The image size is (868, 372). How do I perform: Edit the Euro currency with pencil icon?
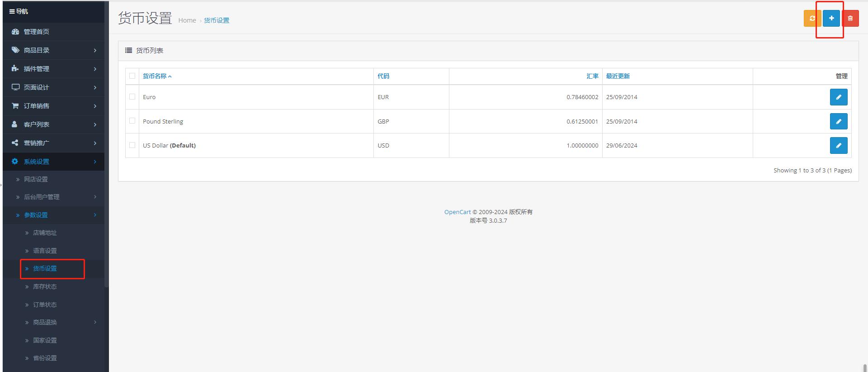838,97
